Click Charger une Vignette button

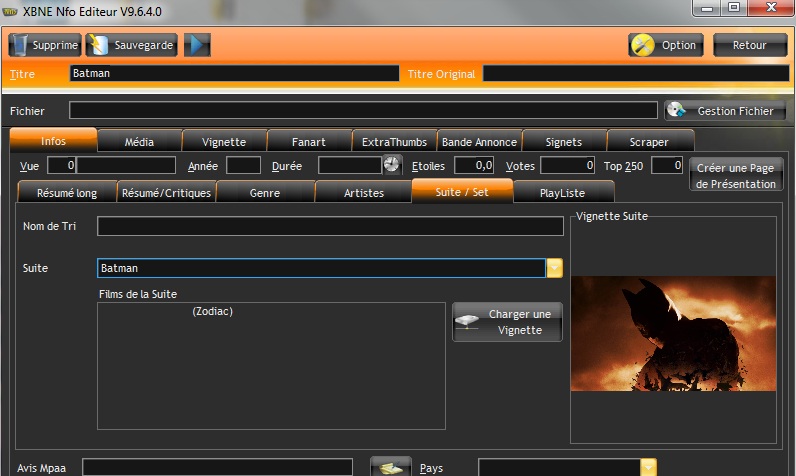[x=507, y=322]
